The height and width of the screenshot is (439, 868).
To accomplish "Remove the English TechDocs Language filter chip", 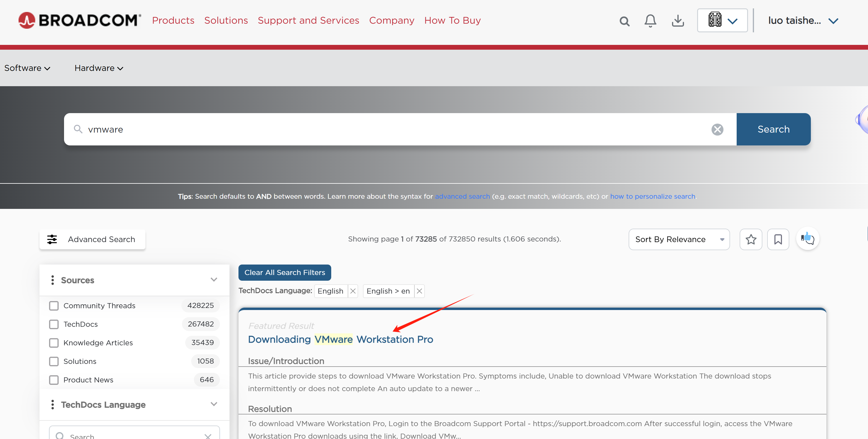I will (x=353, y=291).
